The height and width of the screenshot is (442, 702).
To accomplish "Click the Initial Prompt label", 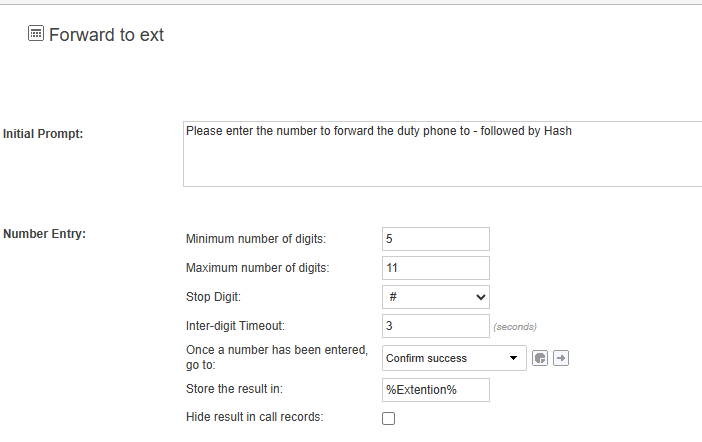I will [43, 134].
